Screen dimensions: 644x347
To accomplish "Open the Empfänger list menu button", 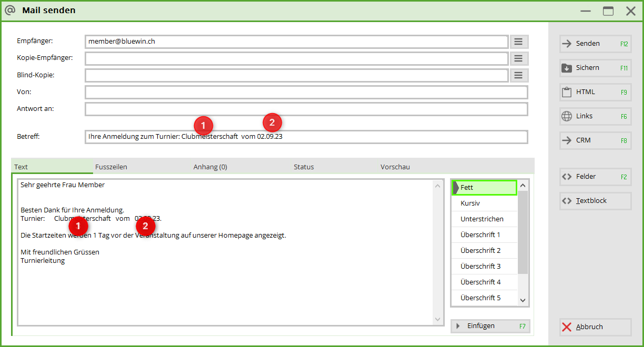I will 518,42.
